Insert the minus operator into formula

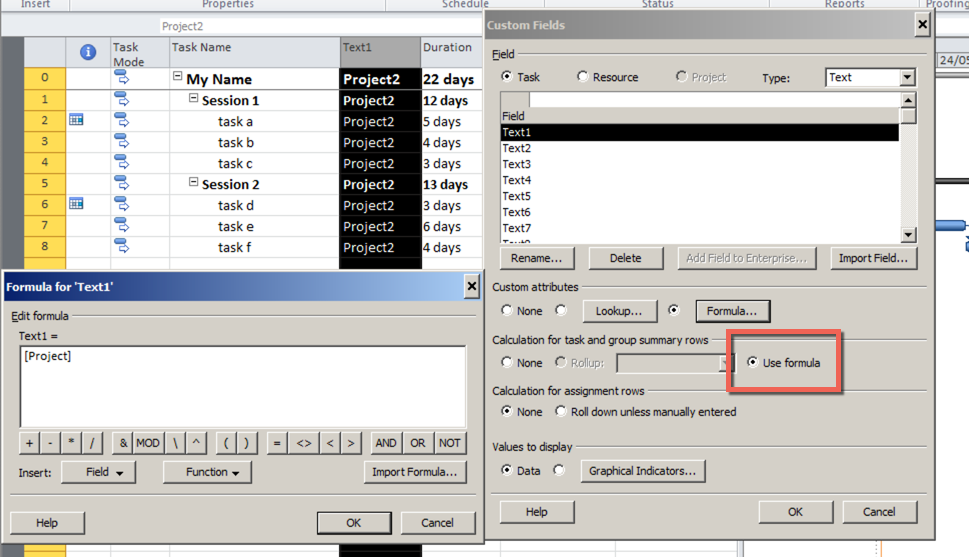50,443
